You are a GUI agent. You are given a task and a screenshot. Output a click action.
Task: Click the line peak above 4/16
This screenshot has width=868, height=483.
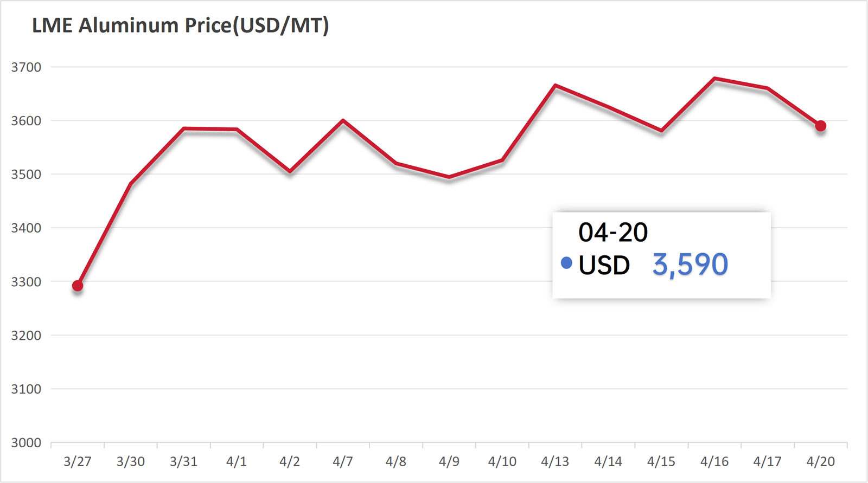[715, 79]
